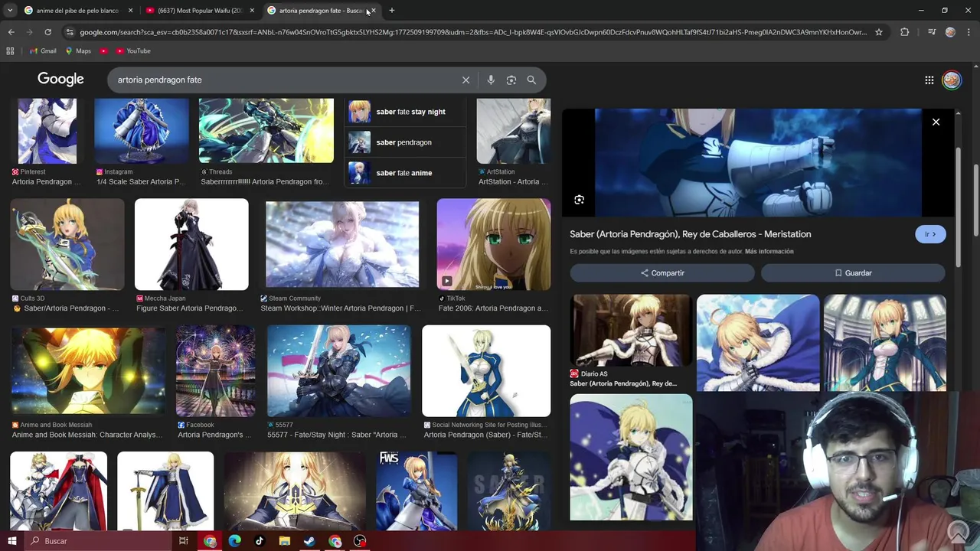Click the Guardar button

tap(853, 273)
